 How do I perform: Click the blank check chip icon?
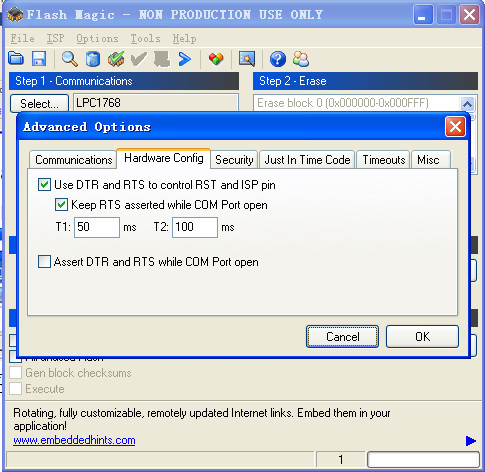click(116, 59)
